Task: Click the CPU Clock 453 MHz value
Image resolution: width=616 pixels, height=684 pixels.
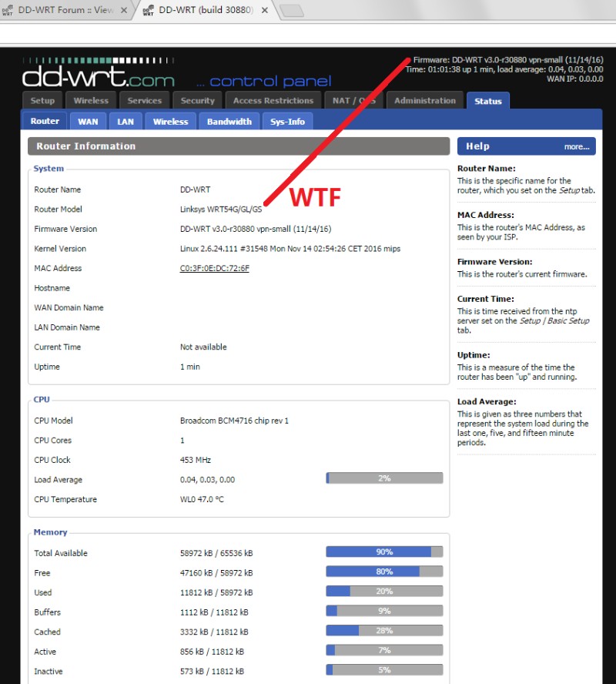Action: pos(196,460)
